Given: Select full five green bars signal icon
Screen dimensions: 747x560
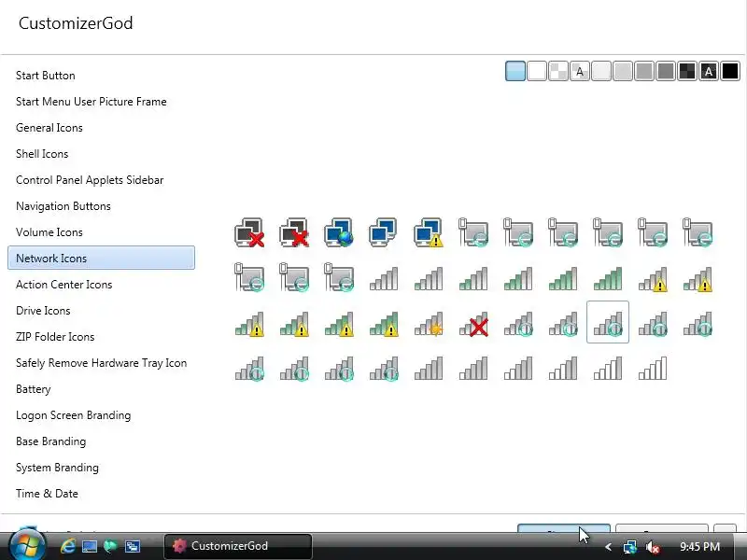Looking at the screenshot, I should [x=608, y=278].
